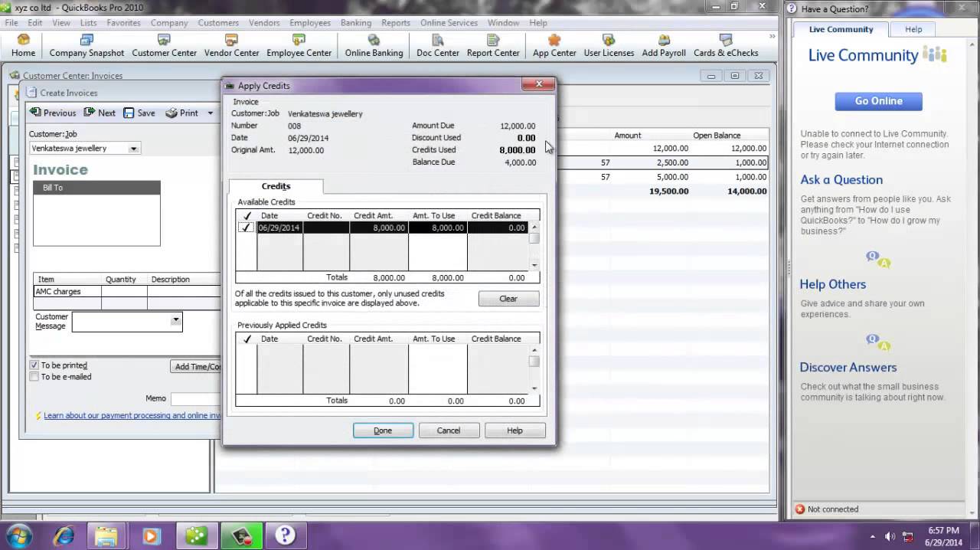This screenshot has height=550, width=980.
Task: Go to Previous invoice
Action: 53,113
